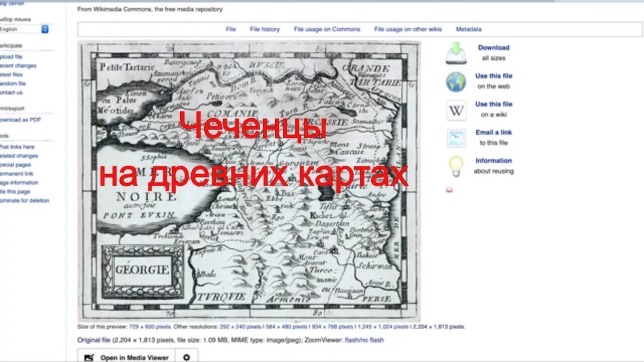Click the lightbulb Information icon

(456, 166)
